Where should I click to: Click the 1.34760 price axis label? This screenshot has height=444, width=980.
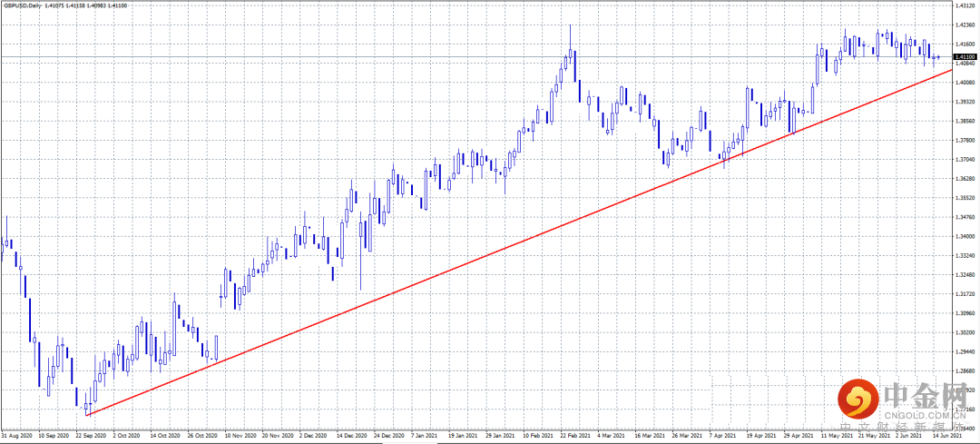[965, 218]
